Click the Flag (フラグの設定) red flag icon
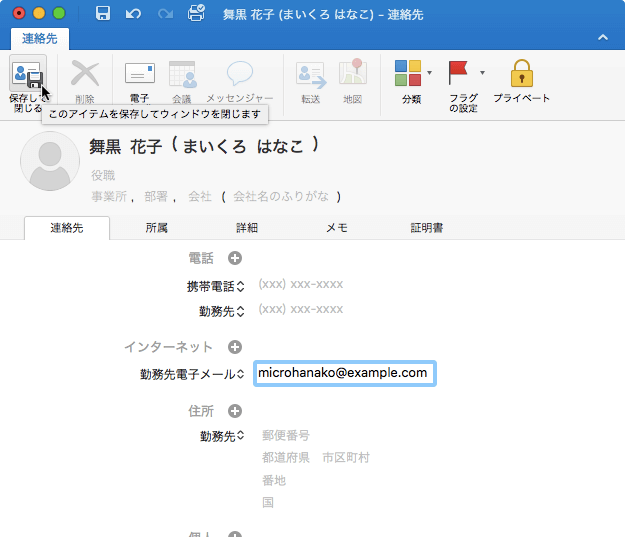The height and width of the screenshot is (537, 625). click(x=458, y=73)
